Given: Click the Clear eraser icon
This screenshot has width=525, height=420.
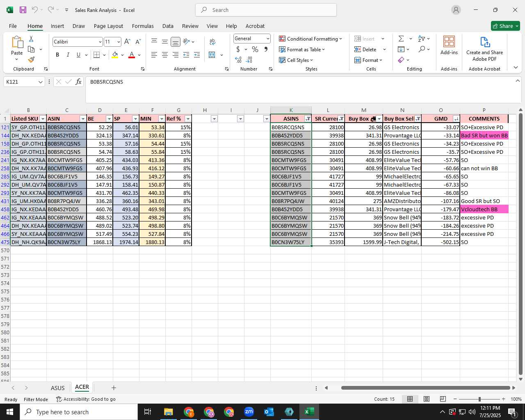Looking at the screenshot, I should pyautogui.click(x=401, y=60).
